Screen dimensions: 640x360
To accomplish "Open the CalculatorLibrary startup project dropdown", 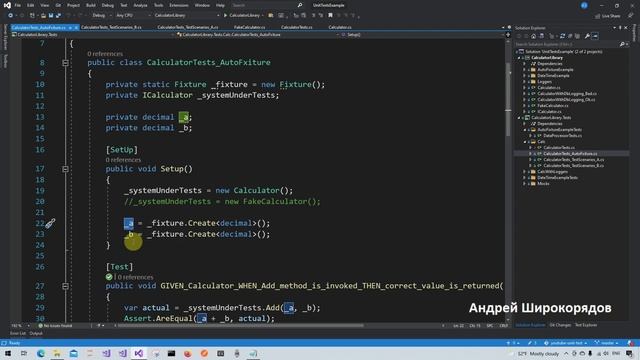I will coord(186,16).
